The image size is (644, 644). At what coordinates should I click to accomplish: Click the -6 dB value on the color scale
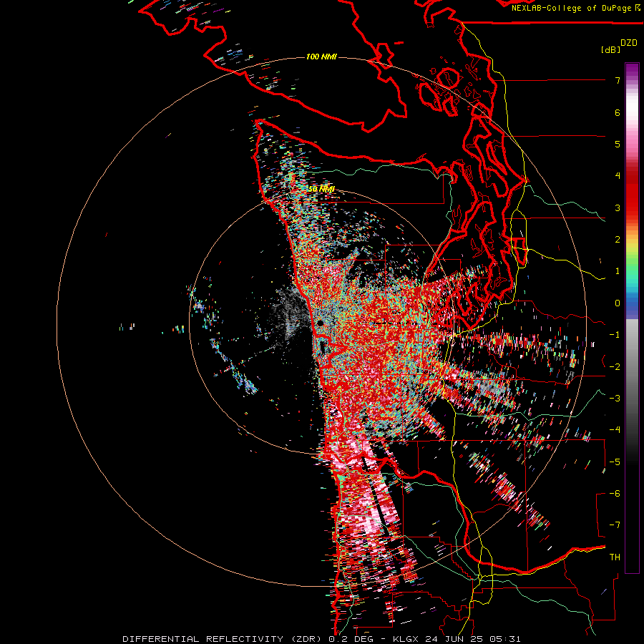pyautogui.click(x=615, y=494)
